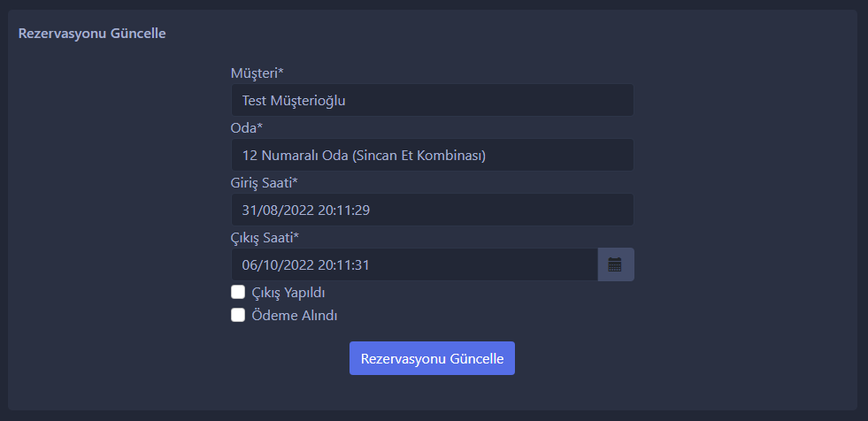Click the Çıkış Saati* field label
This screenshot has width=868, height=421.
[x=265, y=238]
